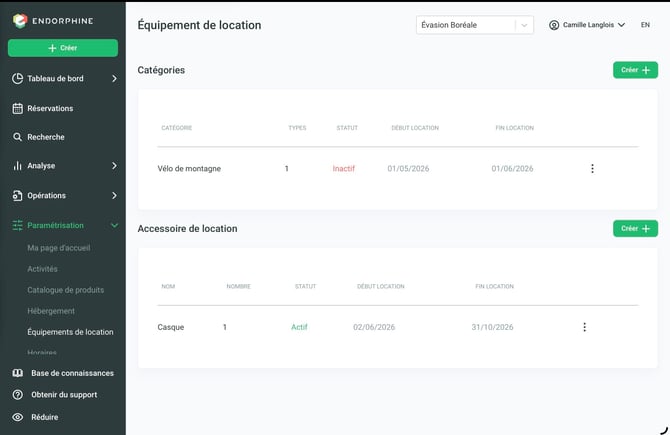Select Hébergement in the sidebar

pyautogui.click(x=51, y=311)
